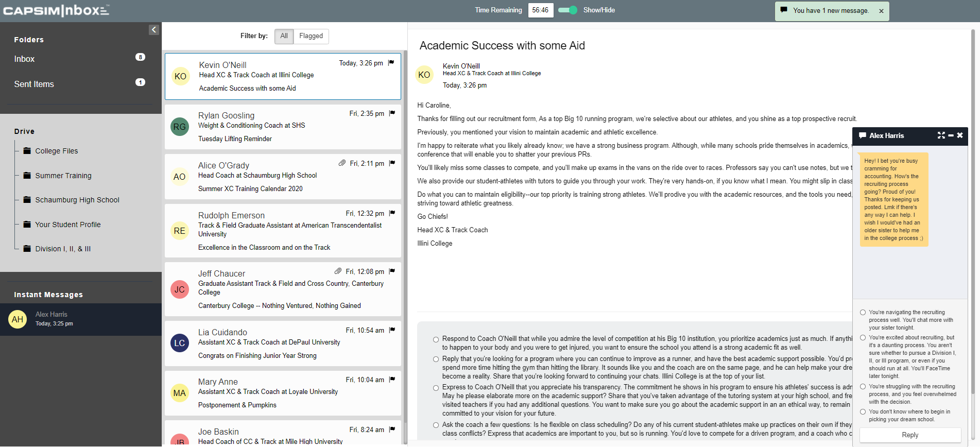Choose 'Respond to Coach O'Neill' email response

[436, 339]
